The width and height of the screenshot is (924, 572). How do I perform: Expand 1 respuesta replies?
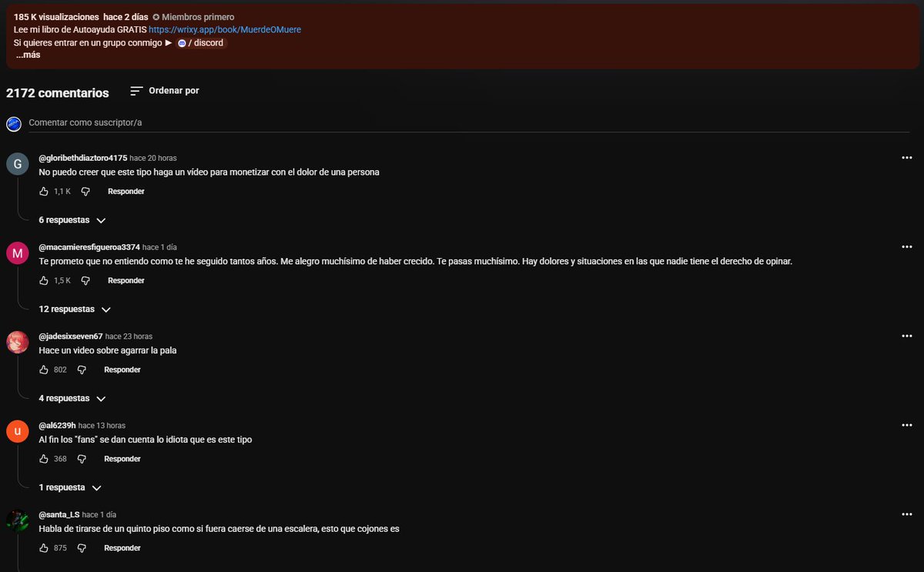(x=70, y=488)
